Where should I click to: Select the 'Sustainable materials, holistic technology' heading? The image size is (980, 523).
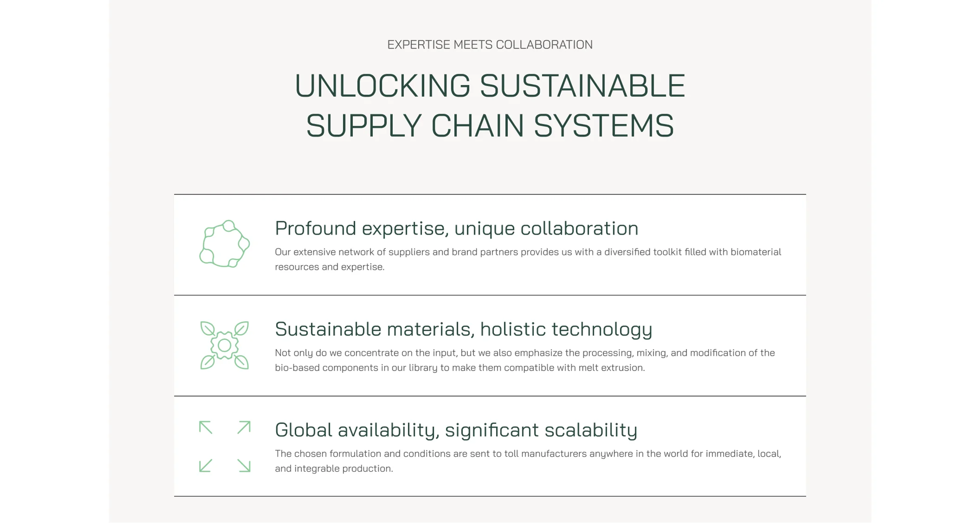[463, 329]
